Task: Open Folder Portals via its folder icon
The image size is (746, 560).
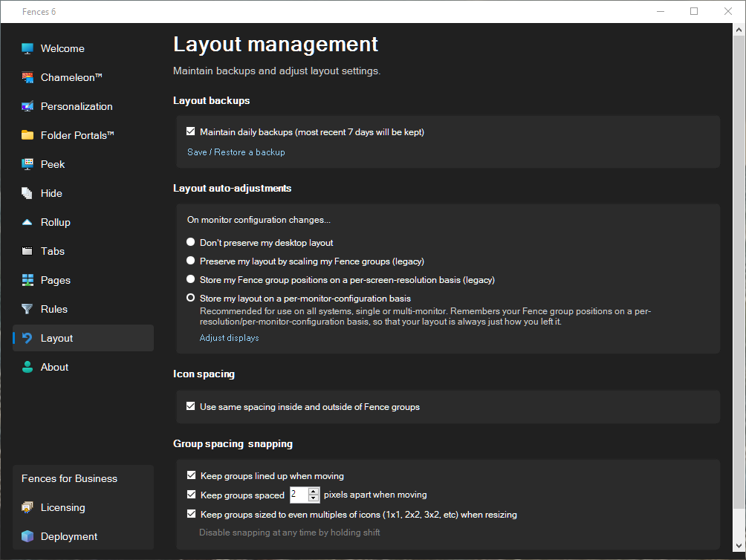Action: click(27, 135)
